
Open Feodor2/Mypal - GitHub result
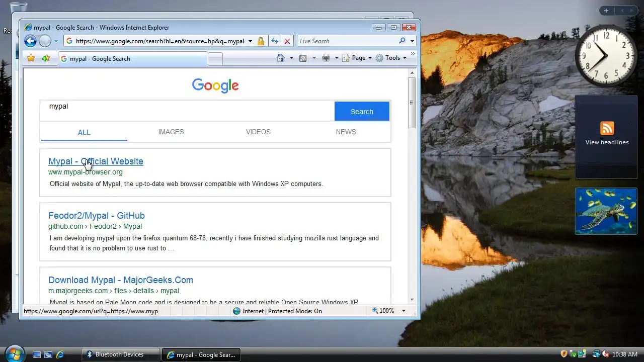click(97, 216)
